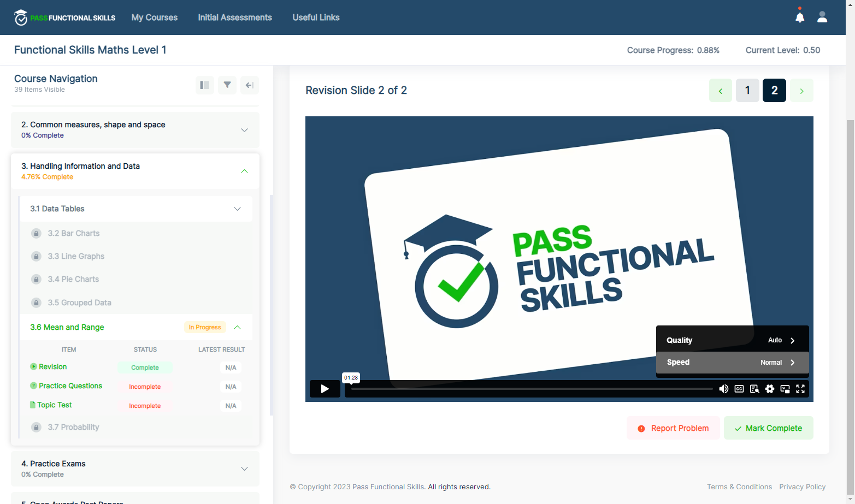Mute the video with the volume icon
The image size is (855, 504).
click(724, 389)
